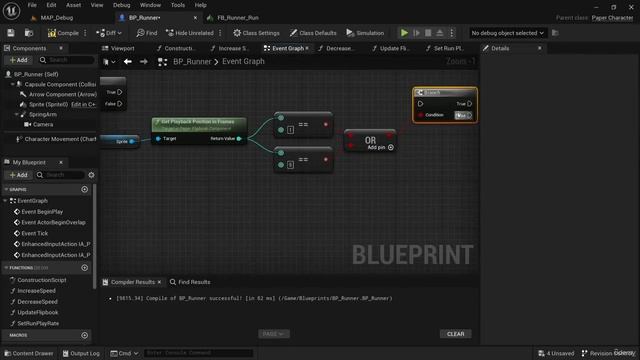Start Simulation mode
This screenshot has width=640, height=360.
click(365, 33)
